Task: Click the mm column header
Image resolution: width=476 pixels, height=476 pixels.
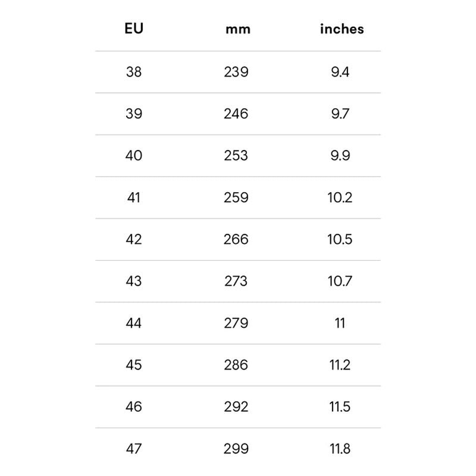Action: pos(237,29)
